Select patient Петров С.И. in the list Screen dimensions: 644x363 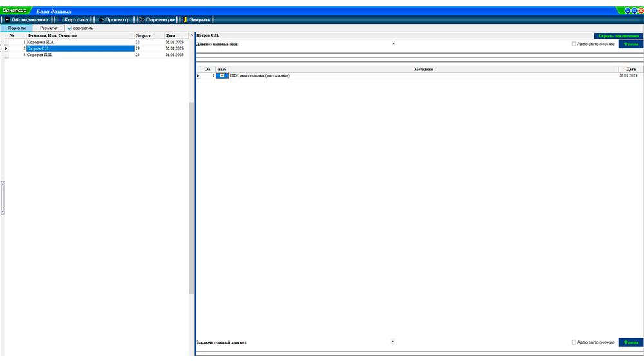[x=80, y=48]
